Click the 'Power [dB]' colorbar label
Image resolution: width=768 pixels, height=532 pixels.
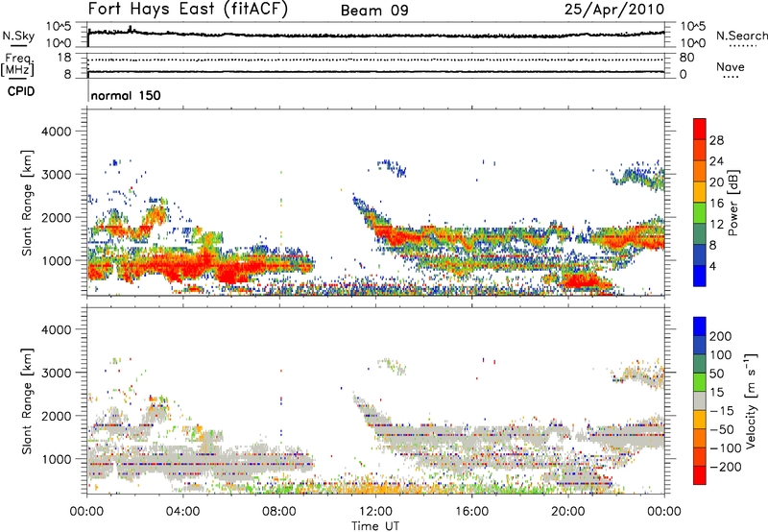tap(732, 203)
